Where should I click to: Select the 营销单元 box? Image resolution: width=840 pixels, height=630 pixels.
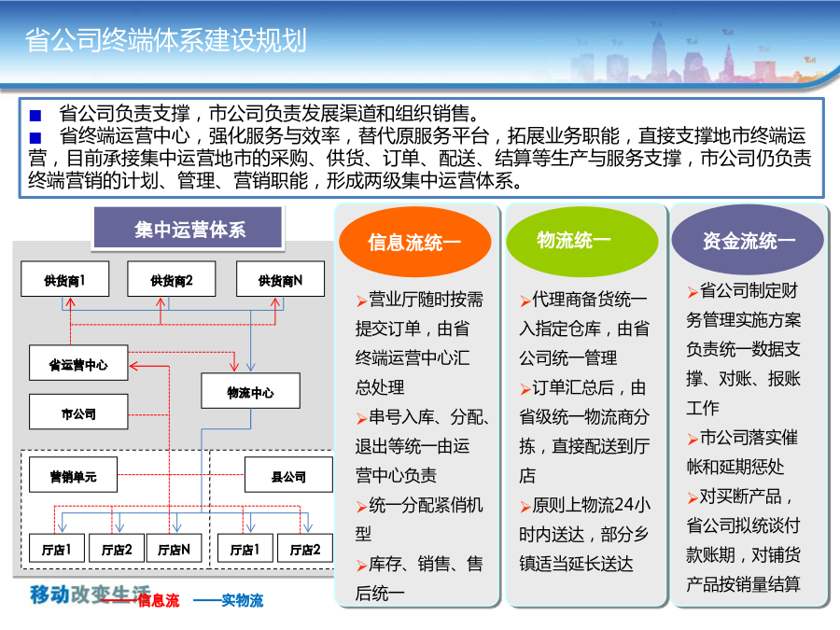[73, 475]
